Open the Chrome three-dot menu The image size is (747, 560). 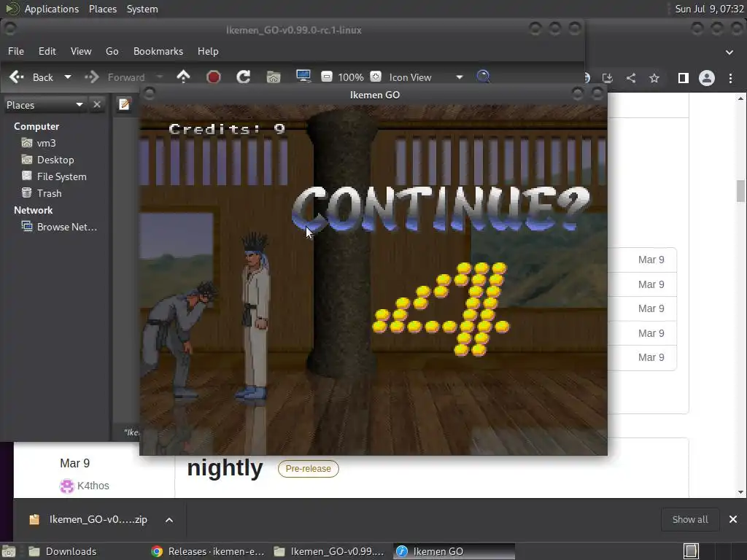[730, 77]
